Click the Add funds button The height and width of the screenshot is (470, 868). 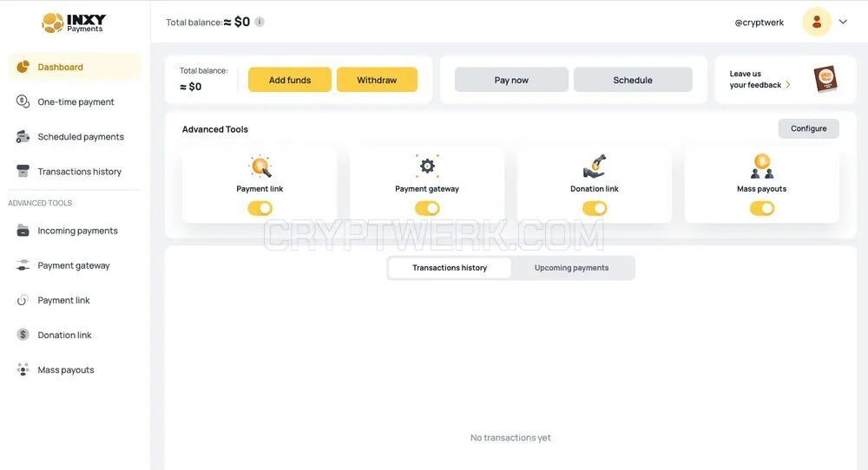point(290,80)
